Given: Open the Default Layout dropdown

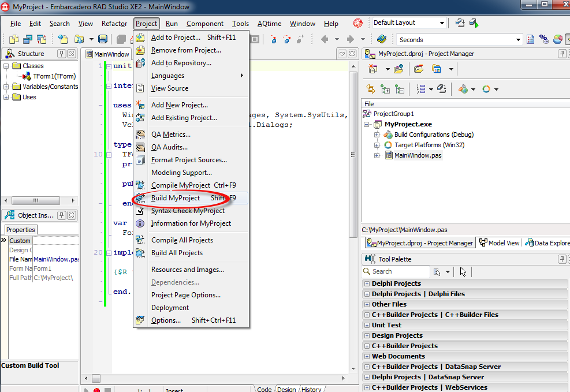Looking at the screenshot, I should [442, 23].
